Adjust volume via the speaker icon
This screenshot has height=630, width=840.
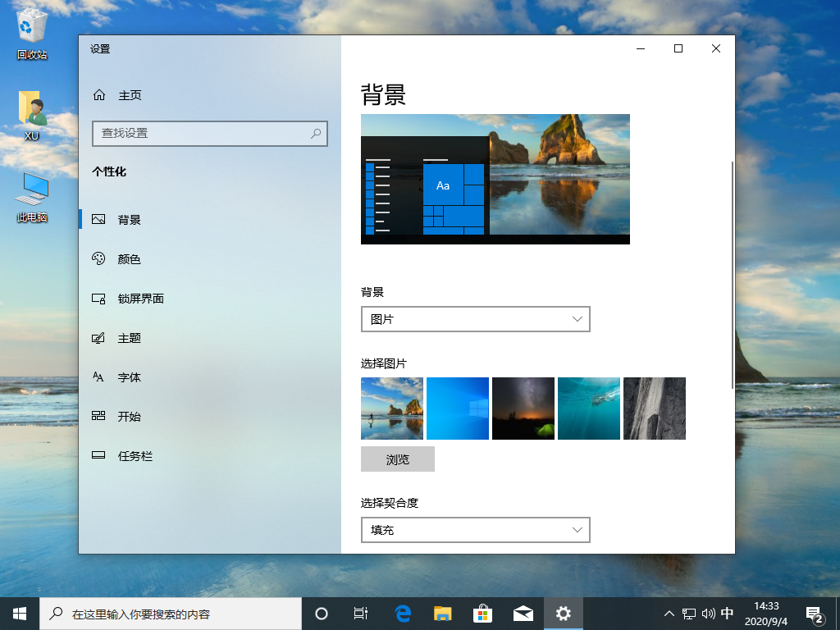pyautogui.click(x=709, y=613)
